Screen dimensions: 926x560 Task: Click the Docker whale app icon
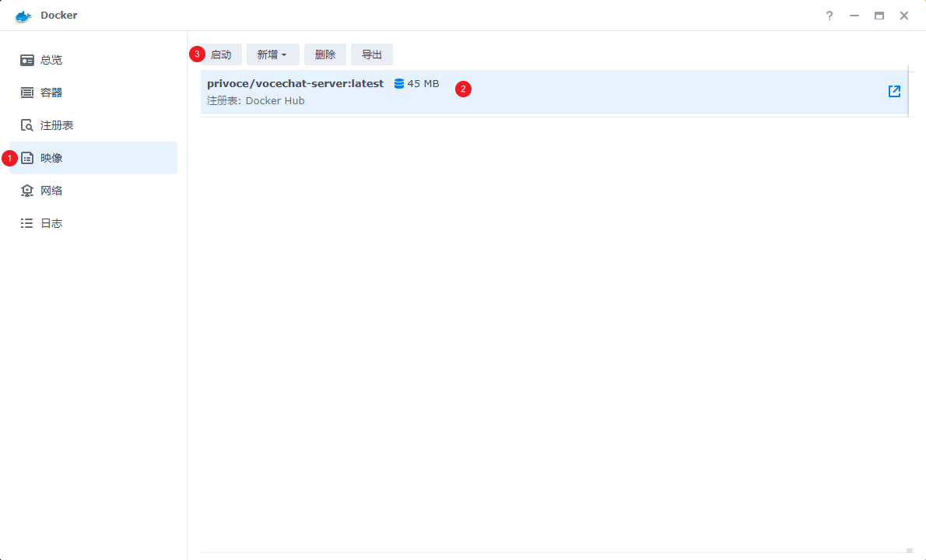click(x=23, y=16)
